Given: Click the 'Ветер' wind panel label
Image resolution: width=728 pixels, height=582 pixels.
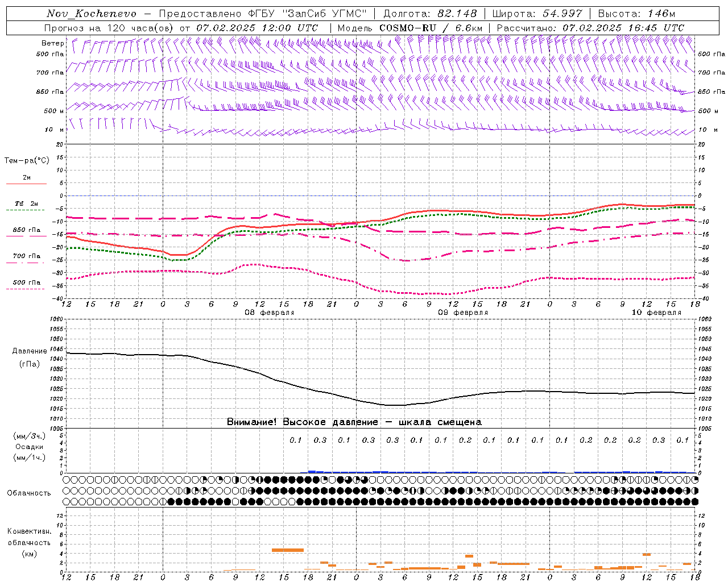Looking at the screenshot, I should 53,43.
